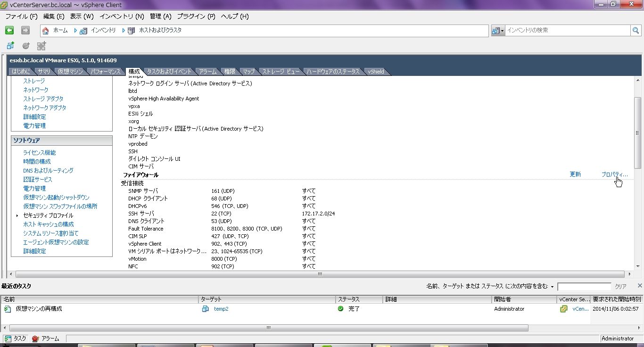Screen dimensions: 644x347
Task: Switch to the タスクおよびイベント tab
Action: pyautogui.click(x=169, y=72)
